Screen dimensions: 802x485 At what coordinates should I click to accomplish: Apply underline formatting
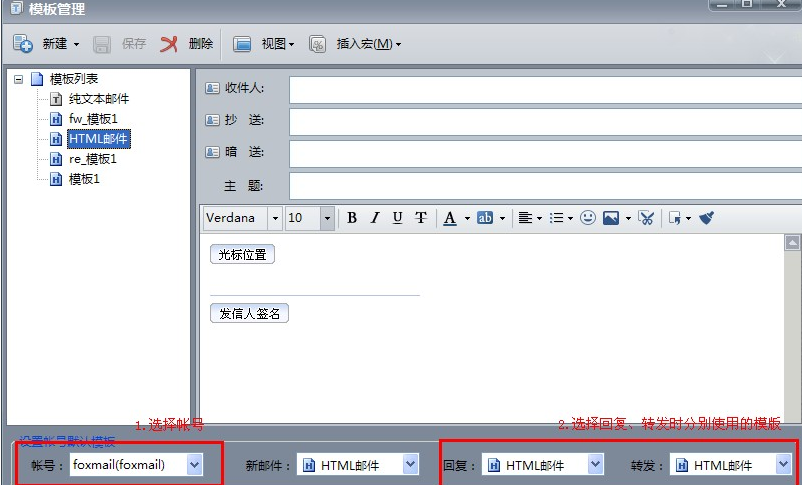coord(398,218)
